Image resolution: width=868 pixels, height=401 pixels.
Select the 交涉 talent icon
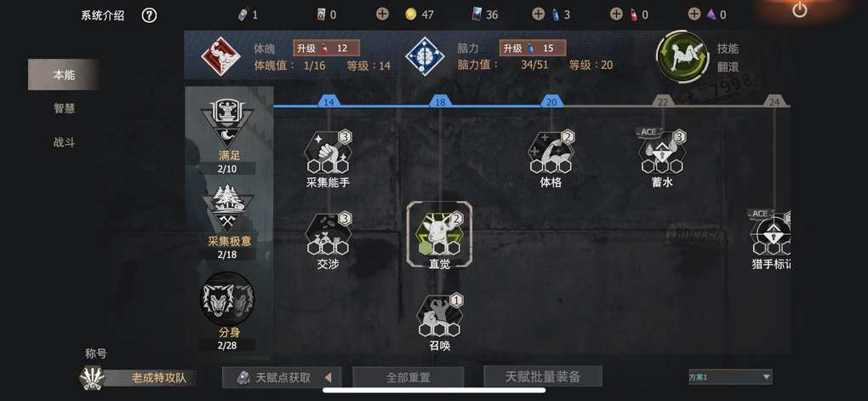click(x=328, y=234)
